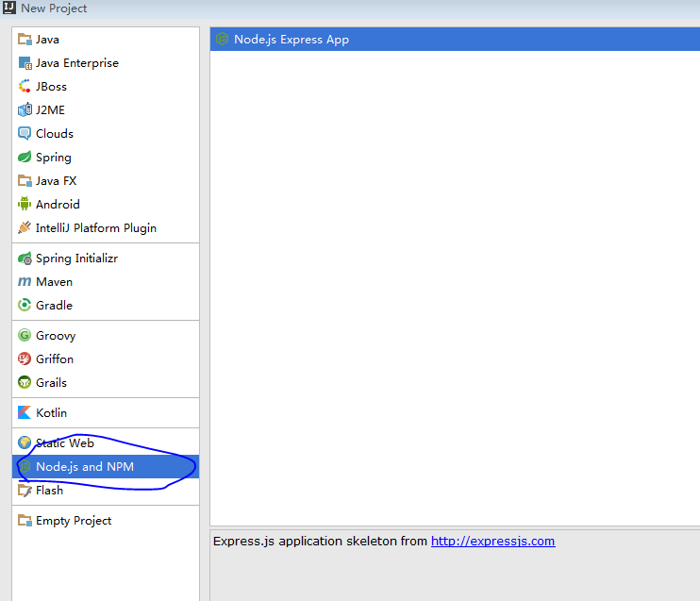This screenshot has height=601, width=700.
Task: Click the Java Enterprise icon
Action: (25, 63)
